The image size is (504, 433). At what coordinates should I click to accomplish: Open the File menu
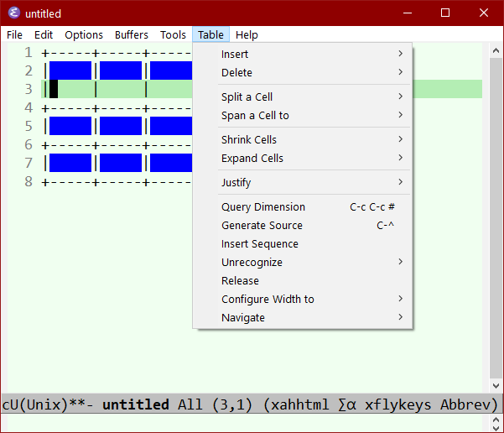point(14,34)
